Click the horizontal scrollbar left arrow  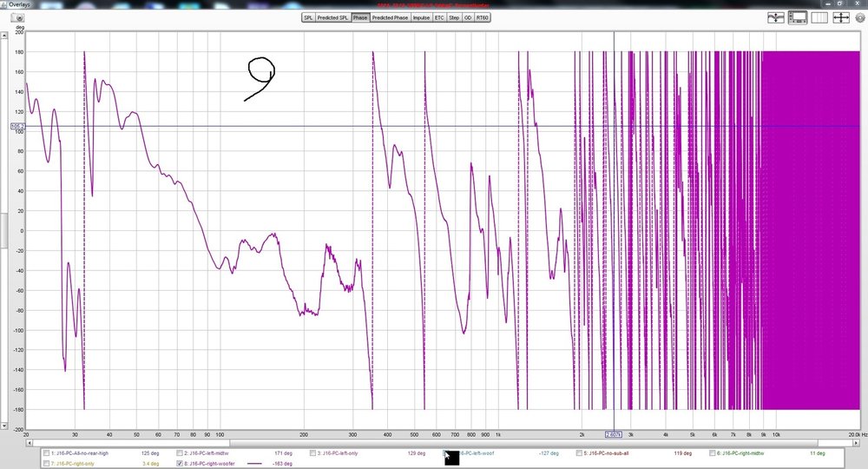coord(29,443)
